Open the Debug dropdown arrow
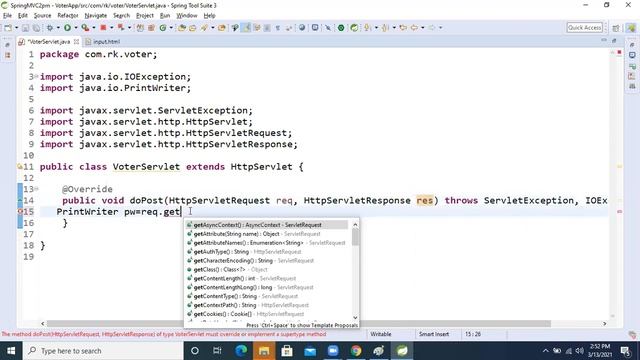Screen dimensions: 640x360 (58, 28)
